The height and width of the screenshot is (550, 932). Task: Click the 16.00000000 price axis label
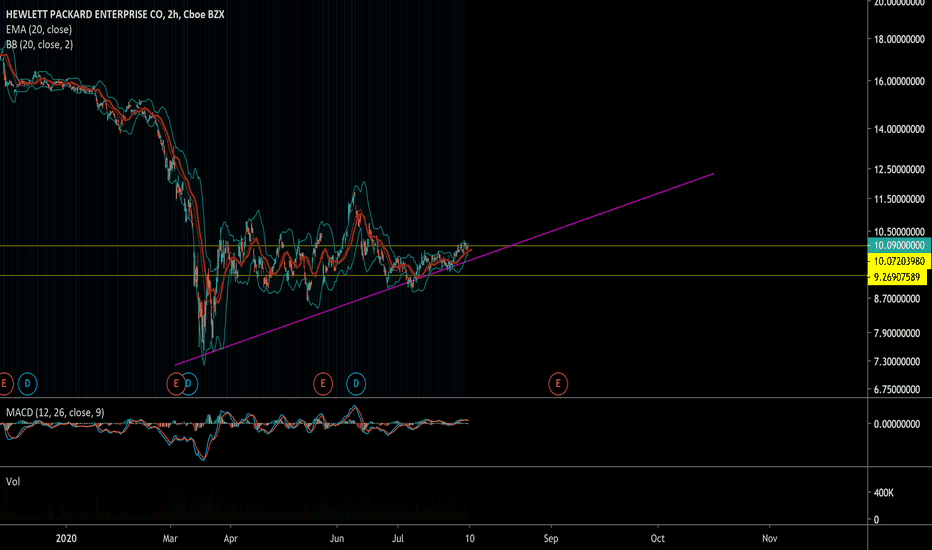tap(899, 81)
